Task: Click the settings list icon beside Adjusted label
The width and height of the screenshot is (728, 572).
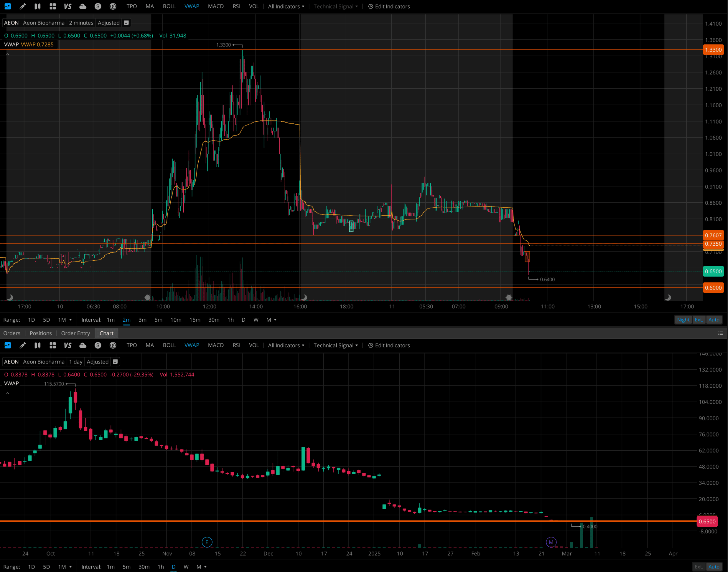Action: (x=126, y=23)
